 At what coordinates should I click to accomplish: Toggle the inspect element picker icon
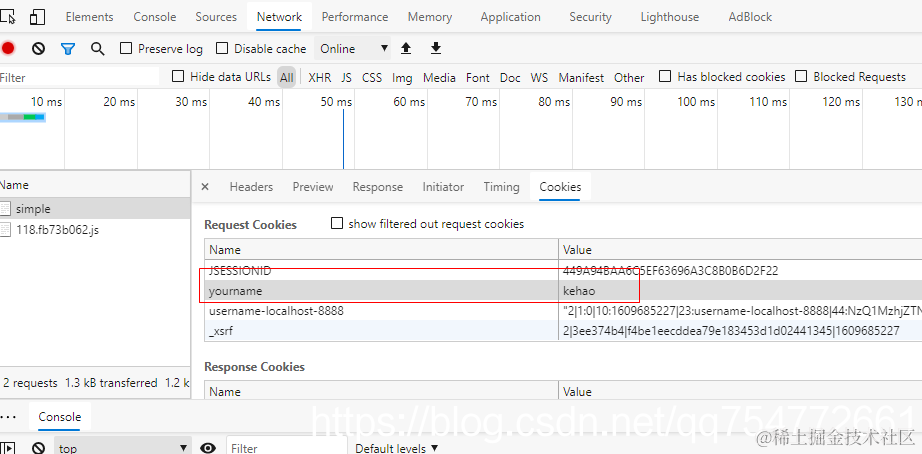pyautogui.click(x=7, y=17)
